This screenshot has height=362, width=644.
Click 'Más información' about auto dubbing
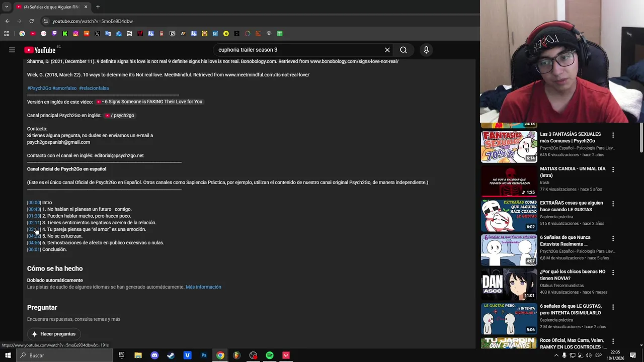click(x=203, y=287)
